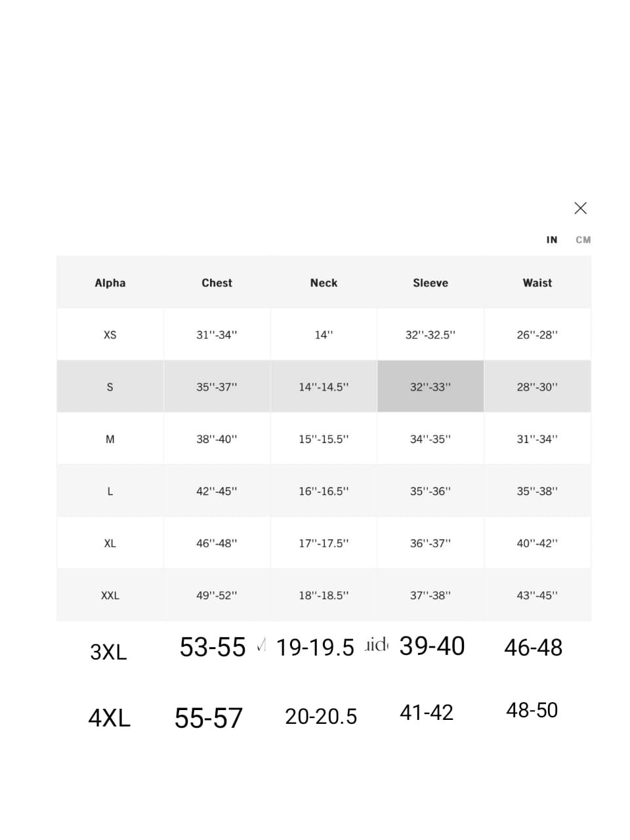
Task: Select the XS size row label
Action: pyautogui.click(x=110, y=335)
